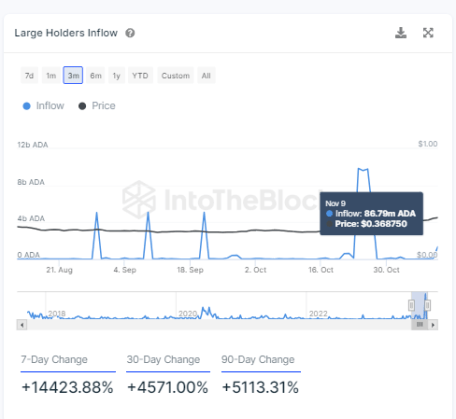Select the 1m time range
The width and height of the screenshot is (456, 419).
click(51, 76)
